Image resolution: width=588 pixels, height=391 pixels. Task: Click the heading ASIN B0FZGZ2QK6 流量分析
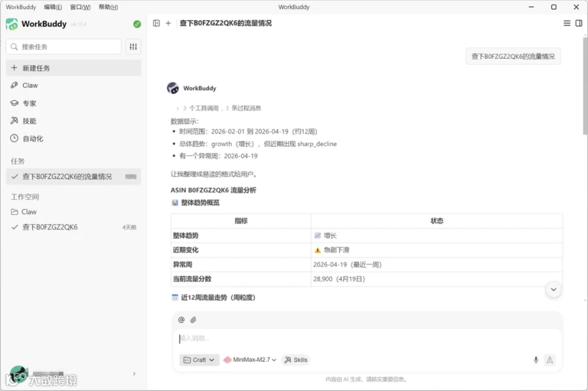click(x=214, y=190)
